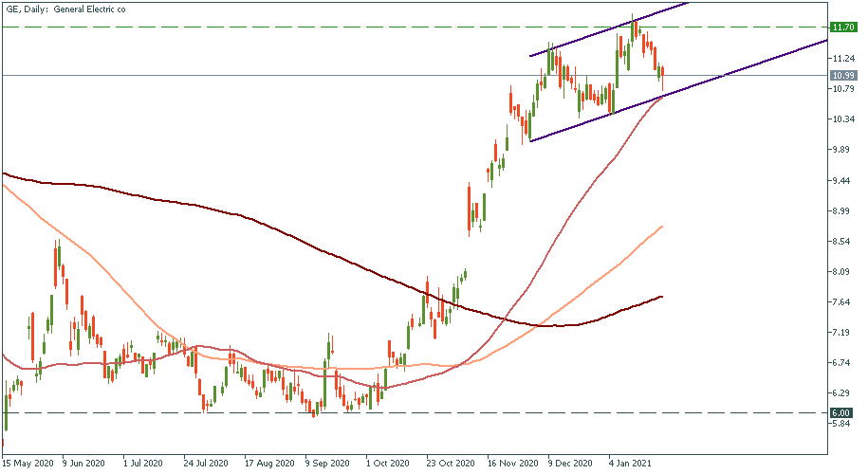868x474 pixels.
Task: Click the dashed green 11.70 resistance line
Action: (285, 27)
